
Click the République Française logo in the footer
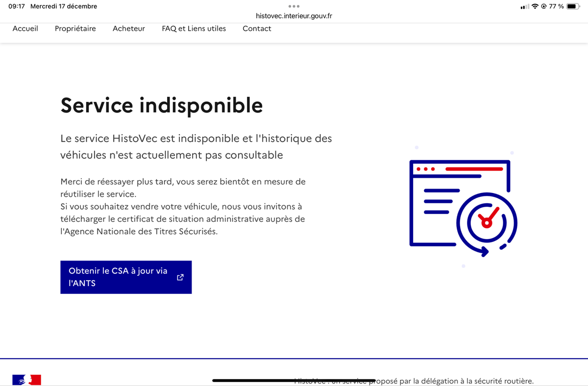[x=27, y=380]
